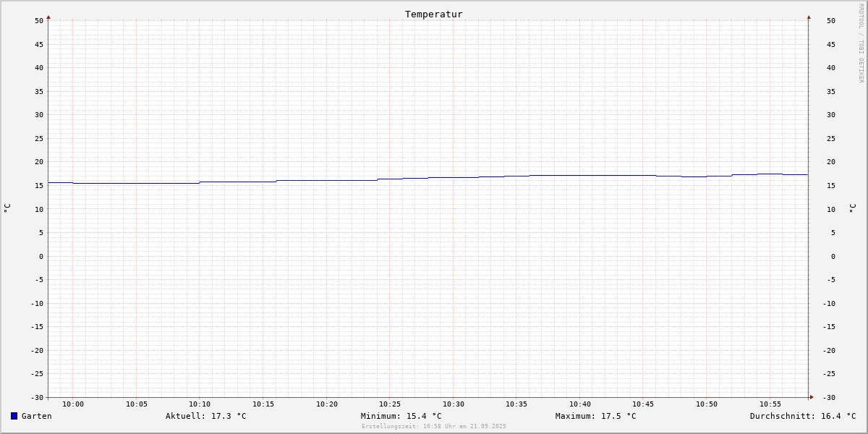Select the Garten legend label

pyautogui.click(x=37, y=416)
